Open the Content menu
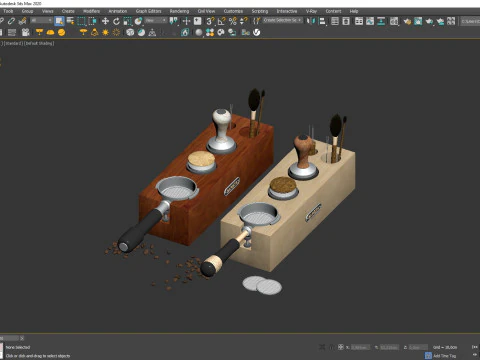Image resolution: width=480 pixels, height=360 pixels. click(333, 11)
